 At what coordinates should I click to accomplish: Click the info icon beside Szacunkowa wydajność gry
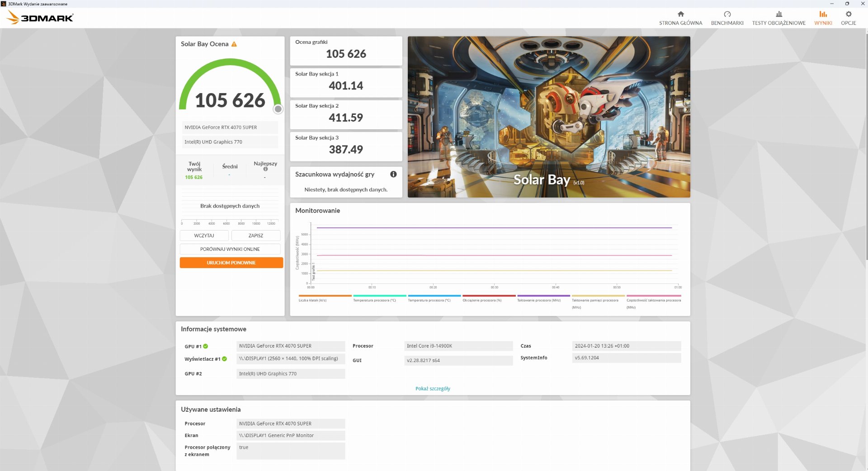coord(393,174)
